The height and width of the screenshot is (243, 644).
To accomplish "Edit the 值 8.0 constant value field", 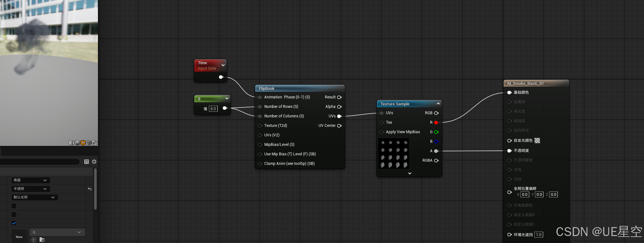I will (x=213, y=109).
